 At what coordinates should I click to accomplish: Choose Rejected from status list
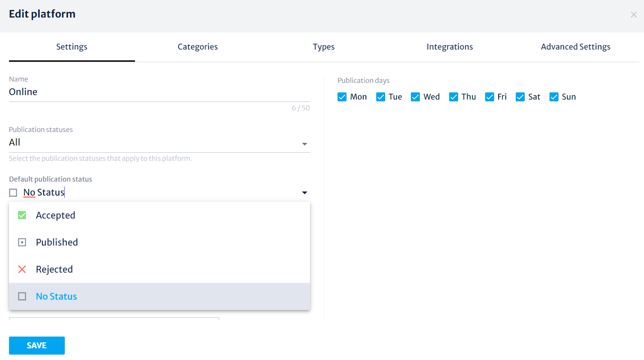click(x=159, y=269)
